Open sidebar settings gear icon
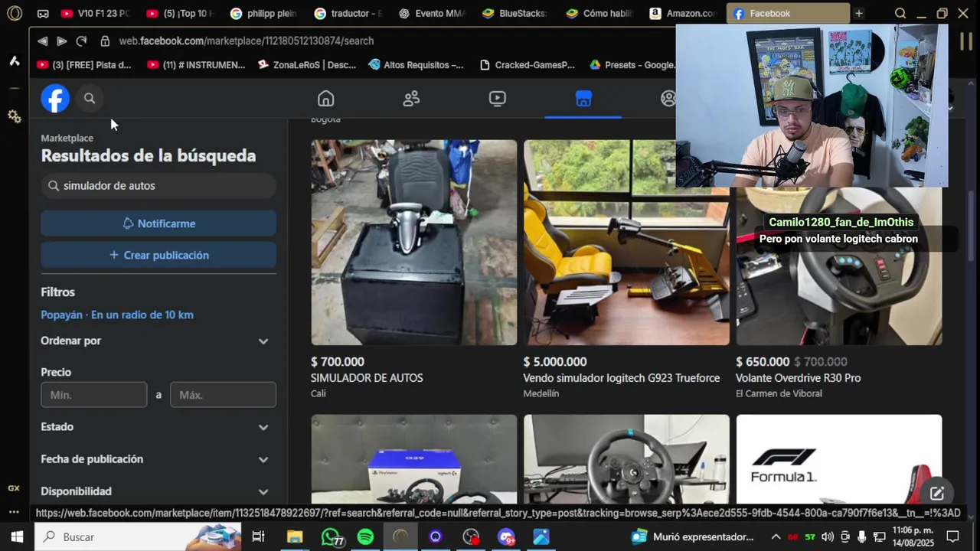The image size is (980, 551). (x=14, y=116)
